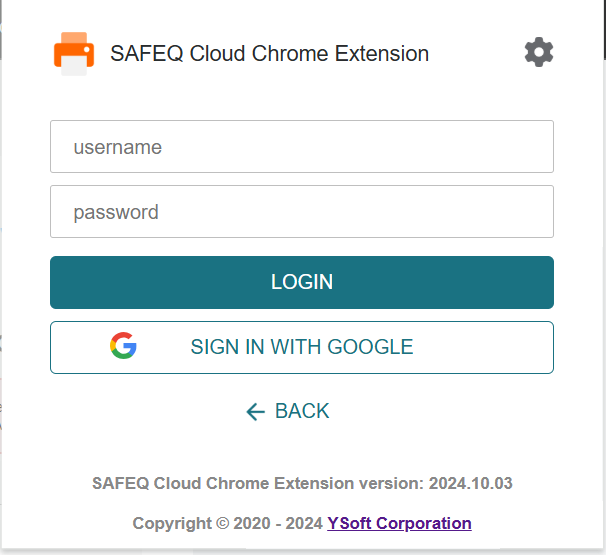
Task: Click the Copyright 2020 - 2024 text
Action: (x=228, y=523)
